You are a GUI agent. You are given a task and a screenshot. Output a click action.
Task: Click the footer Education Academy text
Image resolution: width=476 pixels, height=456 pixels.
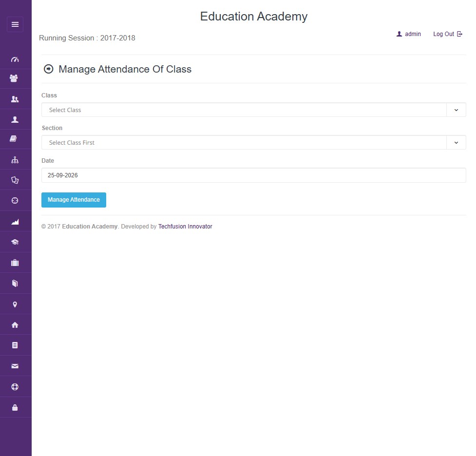tap(90, 226)
